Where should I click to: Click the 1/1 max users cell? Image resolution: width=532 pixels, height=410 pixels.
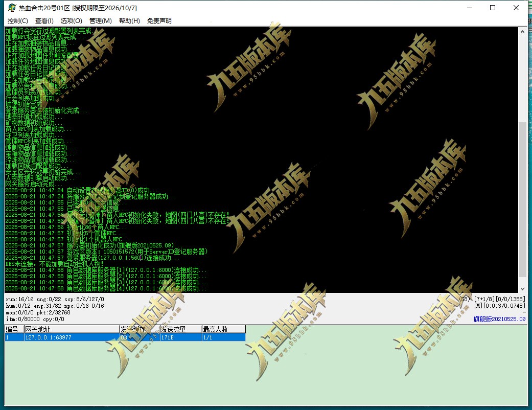pos(224,337)
